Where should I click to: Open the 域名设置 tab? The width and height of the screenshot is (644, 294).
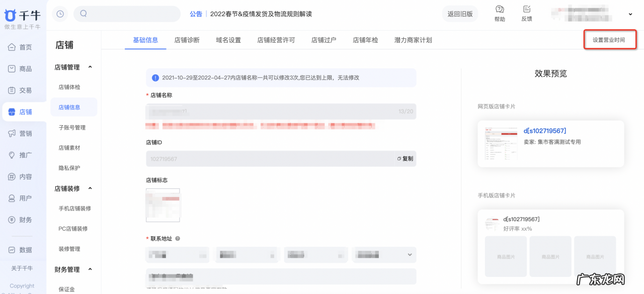tap(227, 40)
